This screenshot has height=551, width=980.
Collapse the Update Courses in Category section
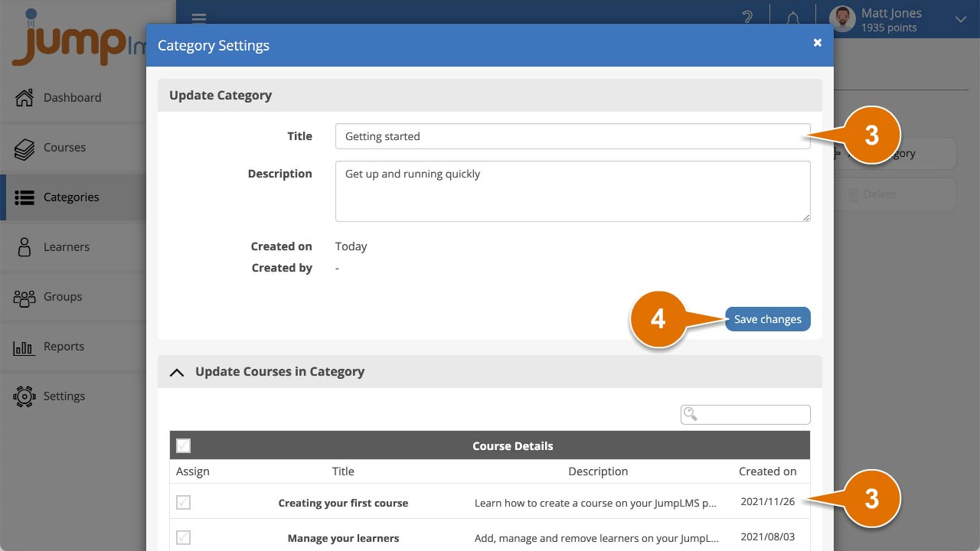pos(177,372)
